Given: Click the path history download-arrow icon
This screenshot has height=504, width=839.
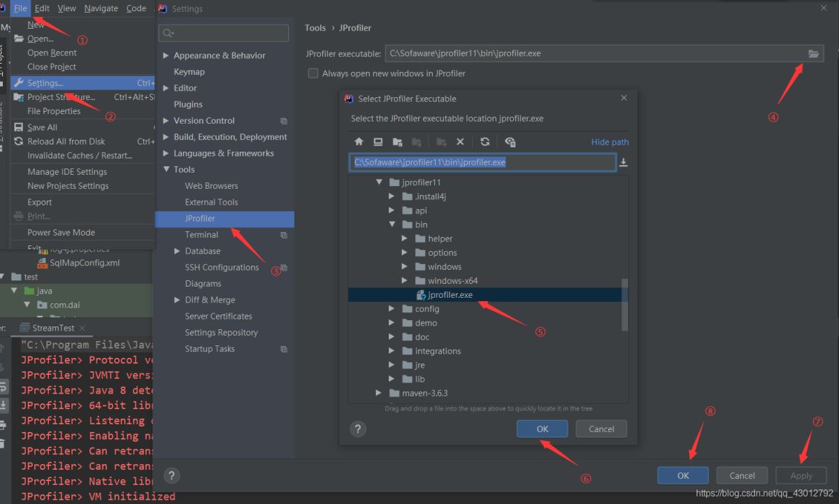Looking at the screenshot, I should [623, 162].
